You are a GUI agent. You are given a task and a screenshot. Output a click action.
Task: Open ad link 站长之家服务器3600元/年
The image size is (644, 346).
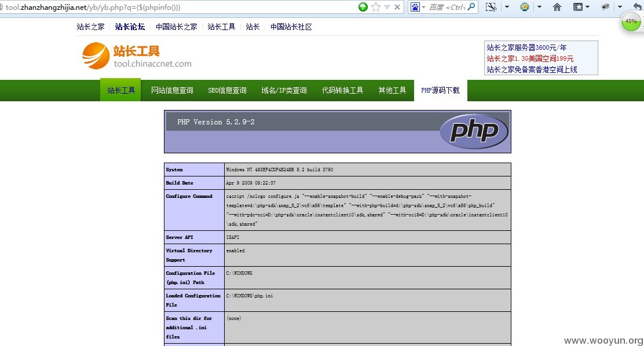(526, 47)
